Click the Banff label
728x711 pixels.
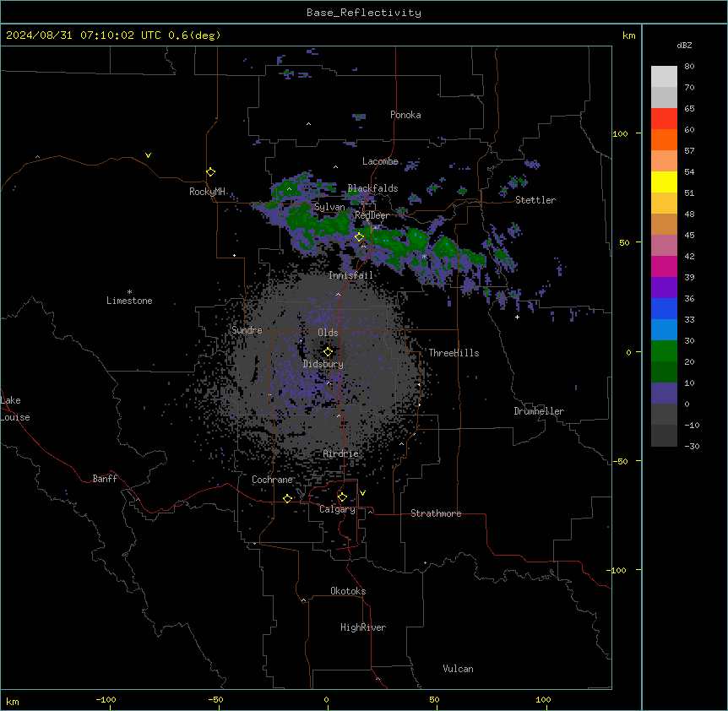105,479
